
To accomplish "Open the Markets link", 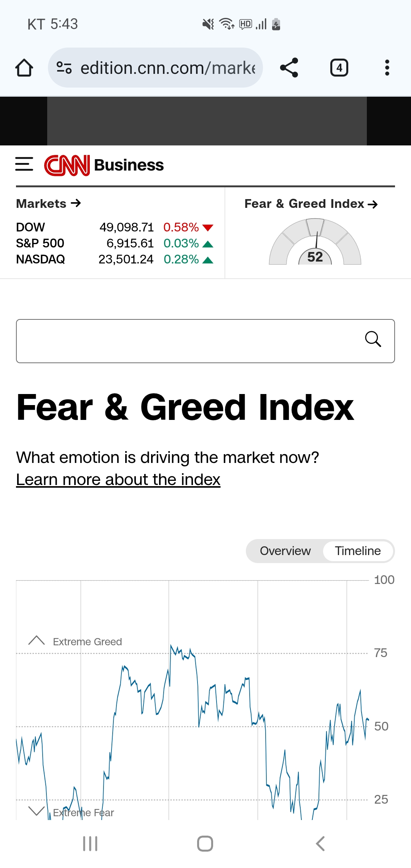I will pyautogui.click(x=48, y=204).
